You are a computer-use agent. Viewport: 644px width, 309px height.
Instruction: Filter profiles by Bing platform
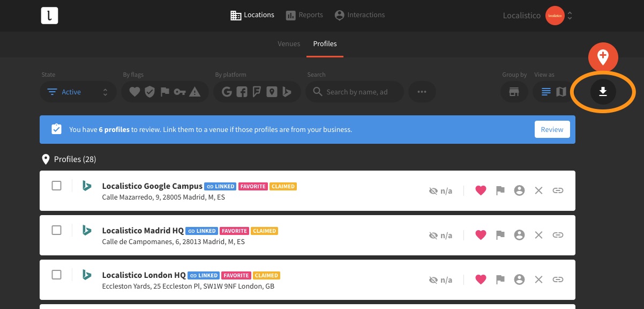tap(287, 92)
